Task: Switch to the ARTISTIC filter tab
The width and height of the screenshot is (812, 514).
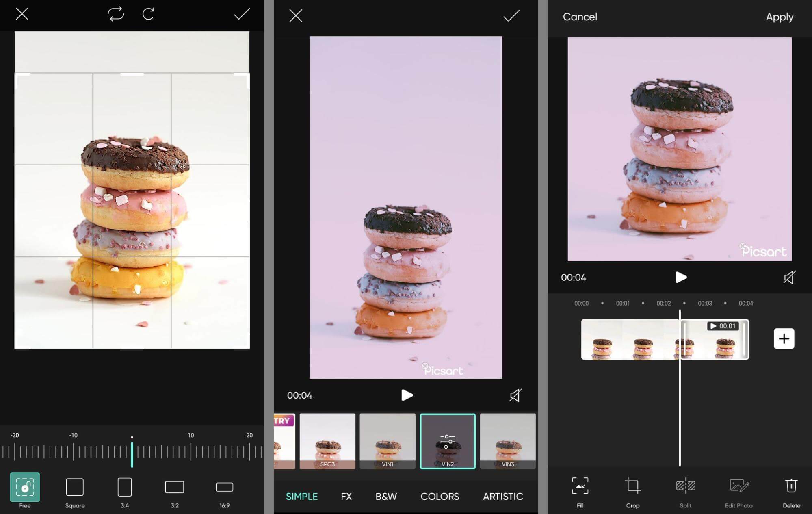Action: tap(502, 496)
